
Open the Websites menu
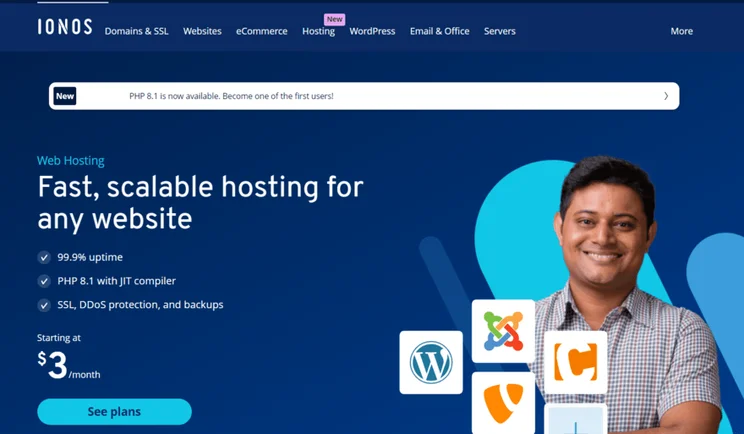click(202, 31)
